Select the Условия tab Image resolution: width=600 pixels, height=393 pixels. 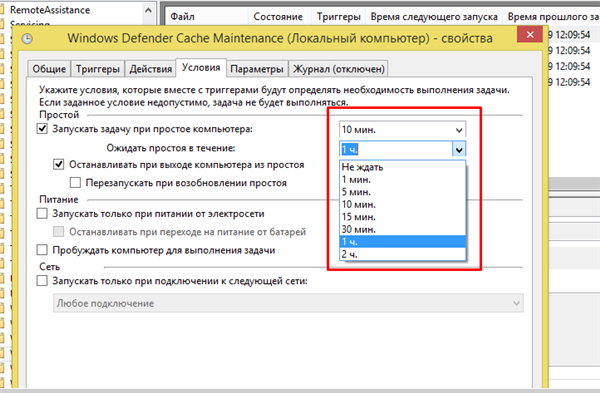pos(201,68)
